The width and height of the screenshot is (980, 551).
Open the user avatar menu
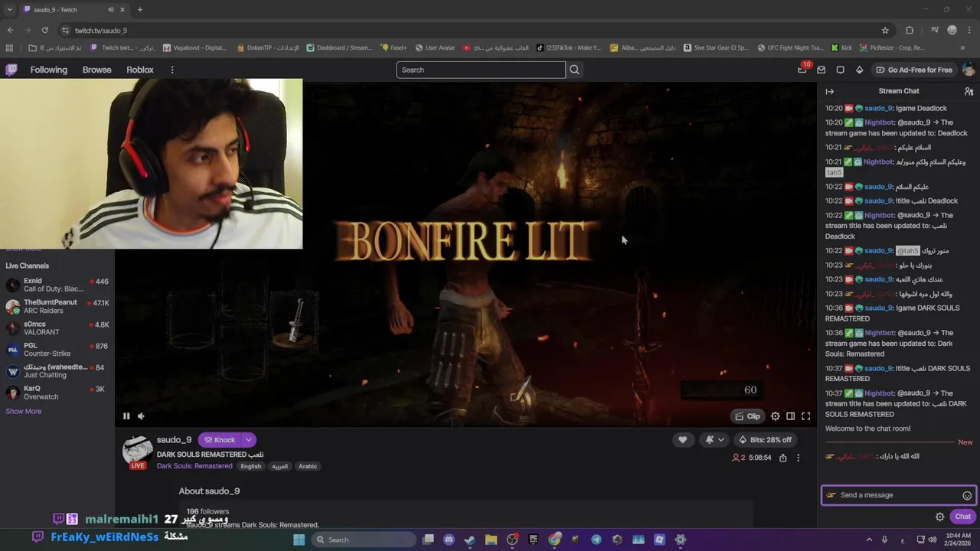969,70
